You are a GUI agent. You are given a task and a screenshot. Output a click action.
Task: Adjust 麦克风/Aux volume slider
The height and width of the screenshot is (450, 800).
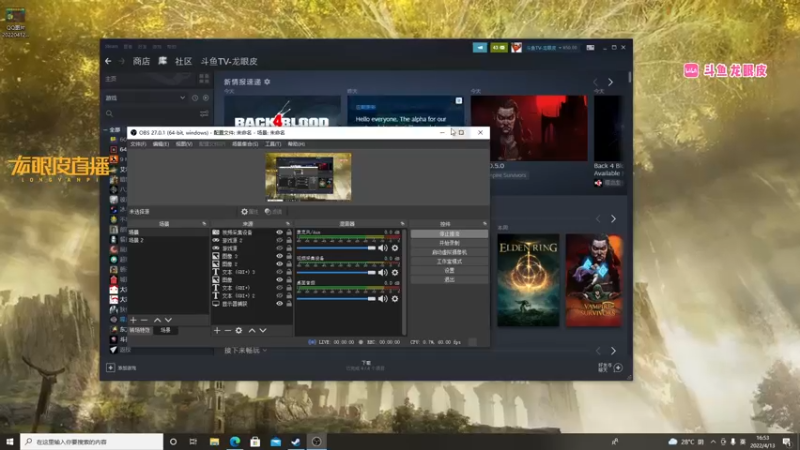(336, 248)
